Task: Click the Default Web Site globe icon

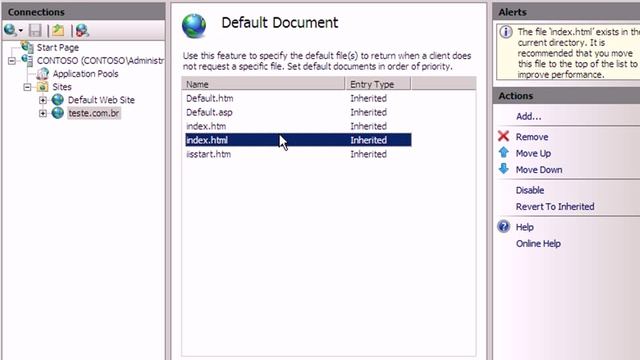Action: pyautogui.click(x=58, y=100)
